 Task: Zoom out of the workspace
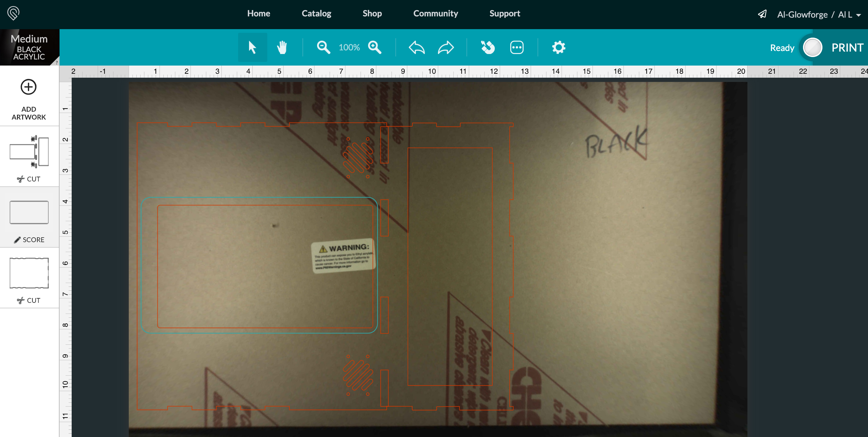pos(323,47)
